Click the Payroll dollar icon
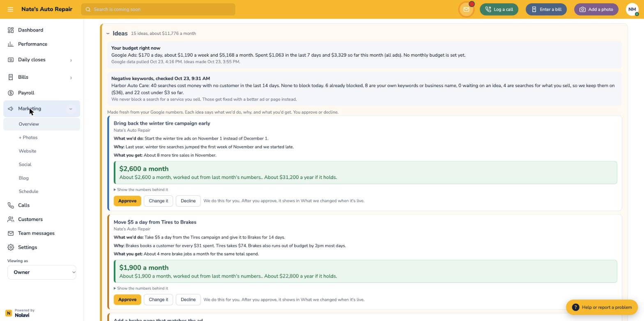The width and height of the screenshot is (644, 321). pyautogui.click(x=11, y=93)
